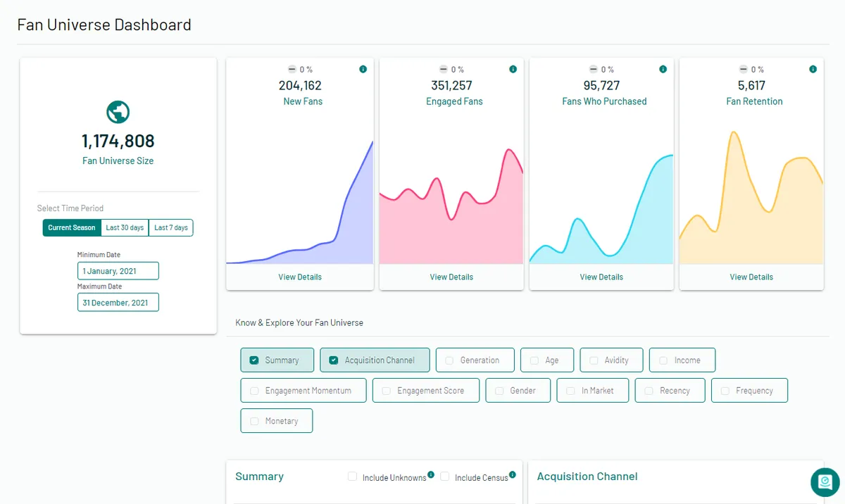845x504 pixels.
Task: Click the 204,162 New Fans value
Action: pos(300,85)
